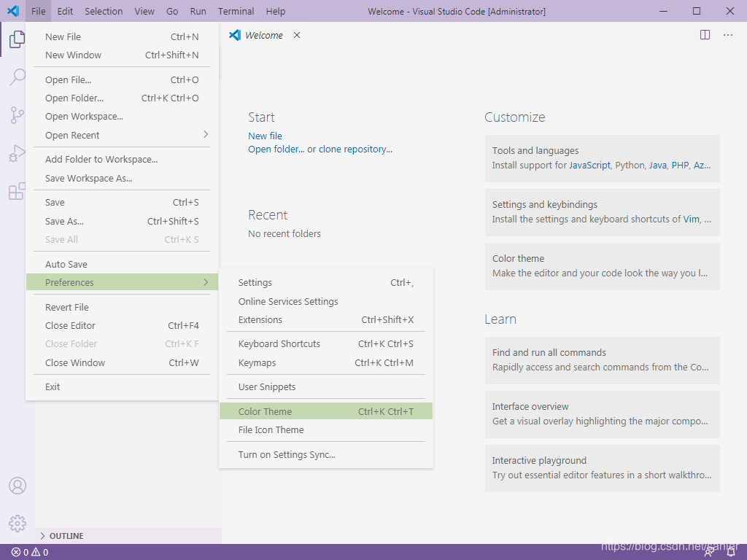Open the Extensions view icon

coord(18,192)
